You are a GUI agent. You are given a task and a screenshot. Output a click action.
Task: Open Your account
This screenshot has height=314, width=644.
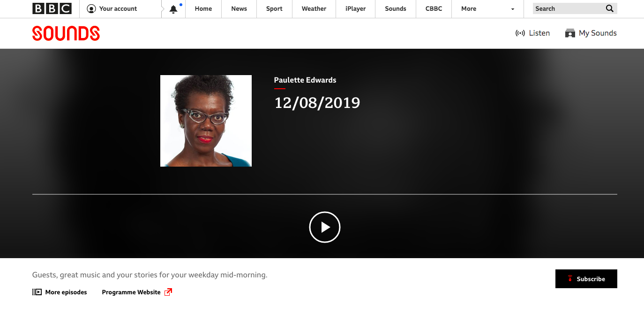(x=112, y=8)
